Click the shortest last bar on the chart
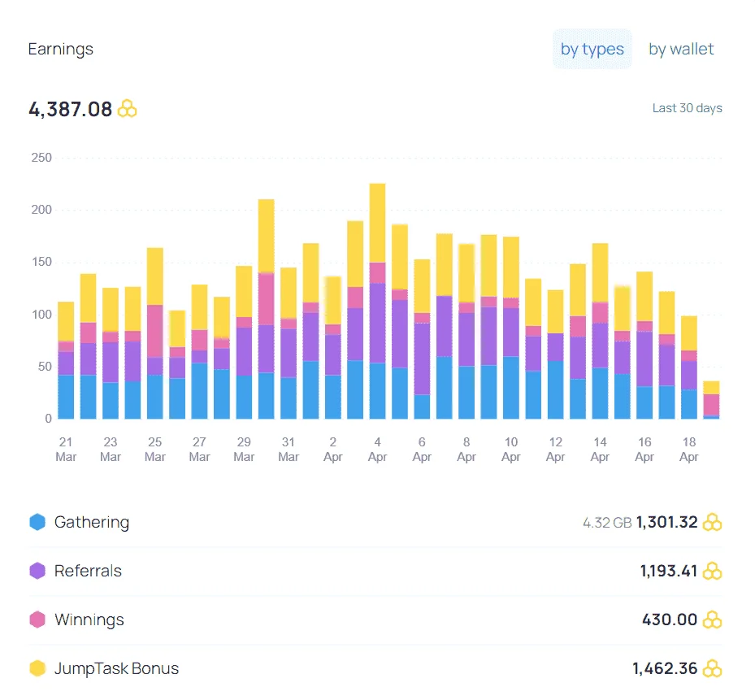This screenshot has width=755, height=700. pos(711,400)
